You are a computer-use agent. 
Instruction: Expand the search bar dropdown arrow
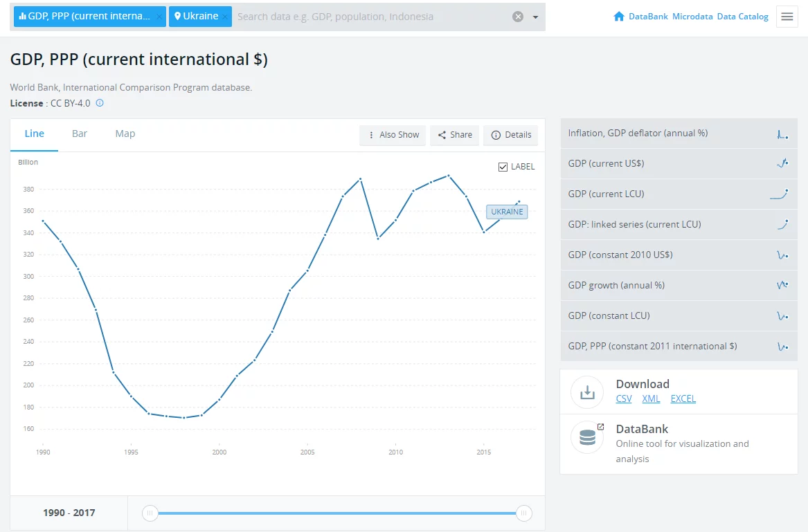(x=535, y=17)
